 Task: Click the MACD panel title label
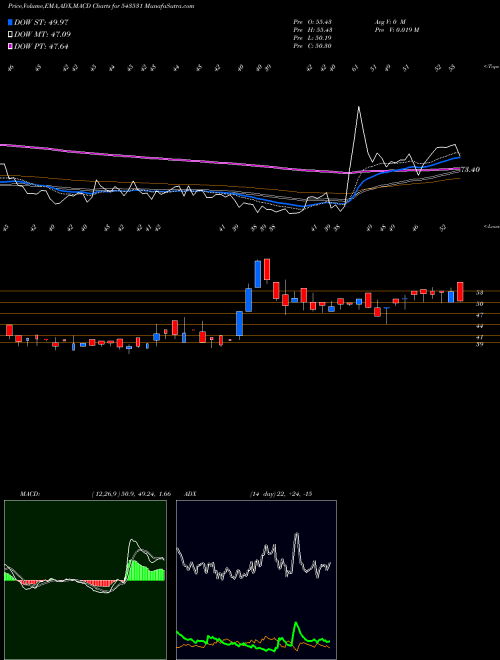click(x=29, y=494)
